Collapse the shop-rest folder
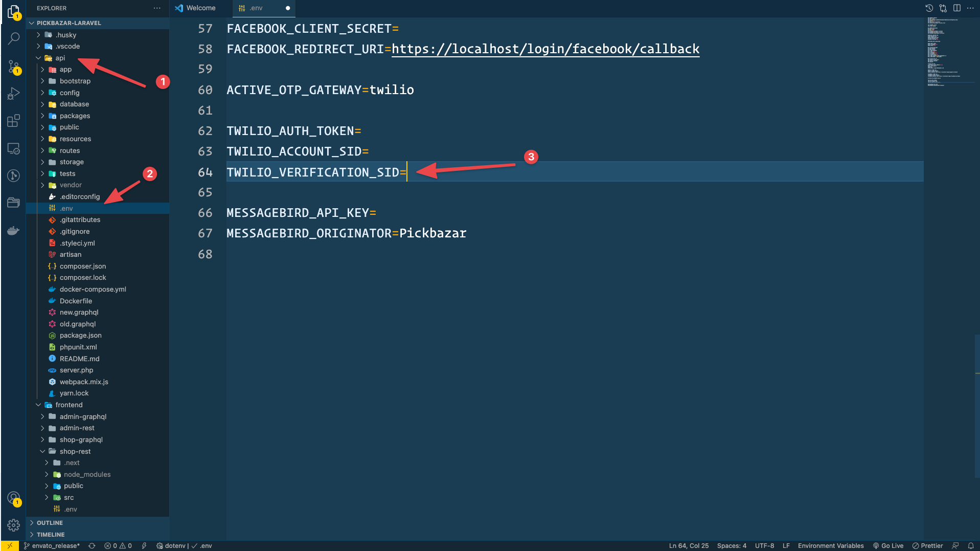Viewport: 980px width, 551px height. click(98, 451)
